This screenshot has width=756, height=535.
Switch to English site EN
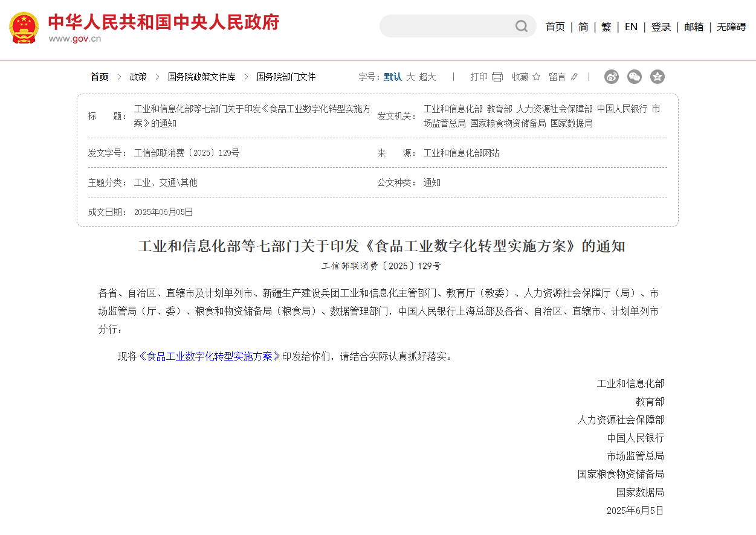[x=631, y=27]
